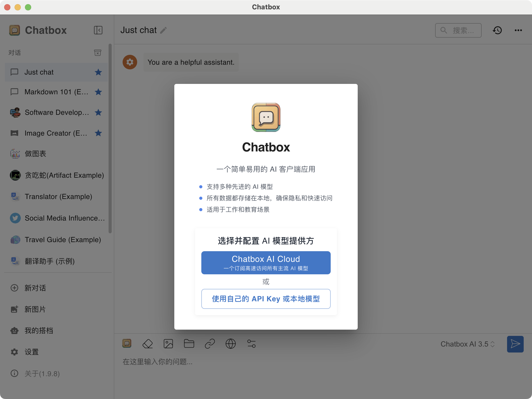
Task: Open the Social Media Influencer conversation
Action: (x=56, y=218)
